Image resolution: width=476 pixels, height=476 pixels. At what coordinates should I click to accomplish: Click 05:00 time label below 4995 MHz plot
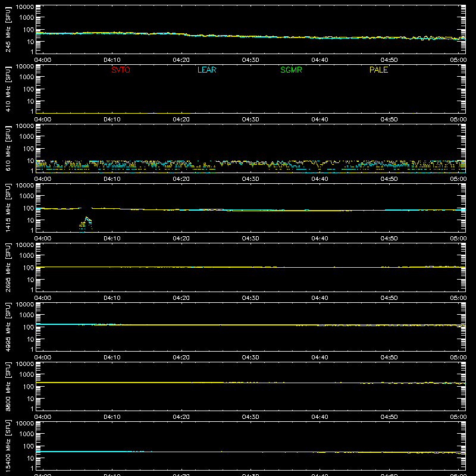click(x=458, y=358)
